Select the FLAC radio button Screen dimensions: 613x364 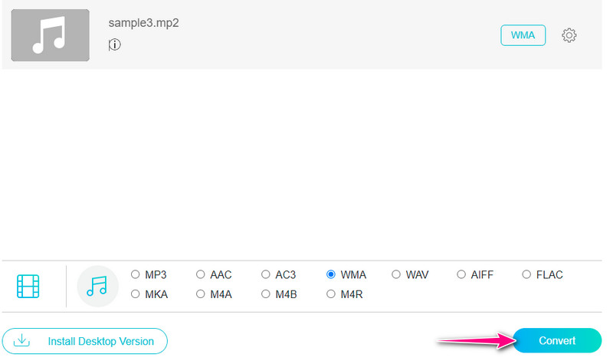(x=526, y=274)
